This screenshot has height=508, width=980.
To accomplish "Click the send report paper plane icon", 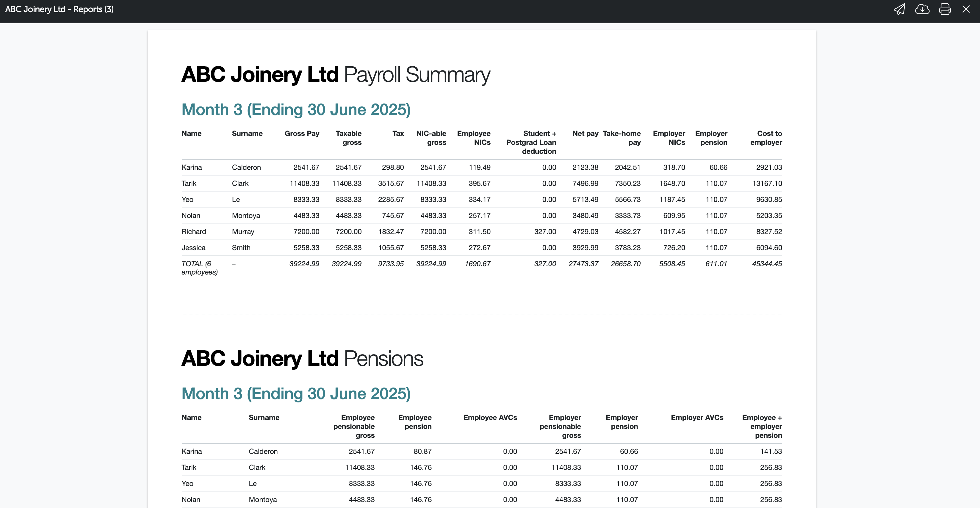I will pos(899,9).
